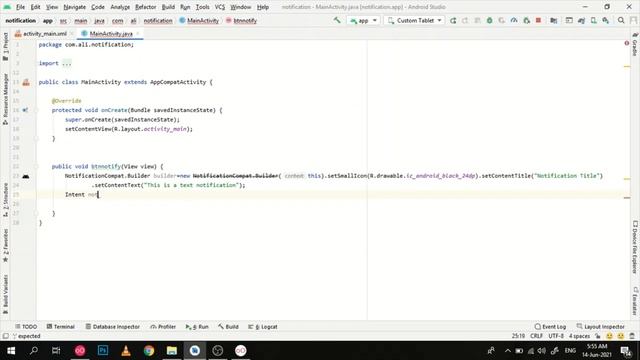This screenshot has height=360, width=640.
Task: Click the error indicator at editor top right
Action: pos(627,43)
